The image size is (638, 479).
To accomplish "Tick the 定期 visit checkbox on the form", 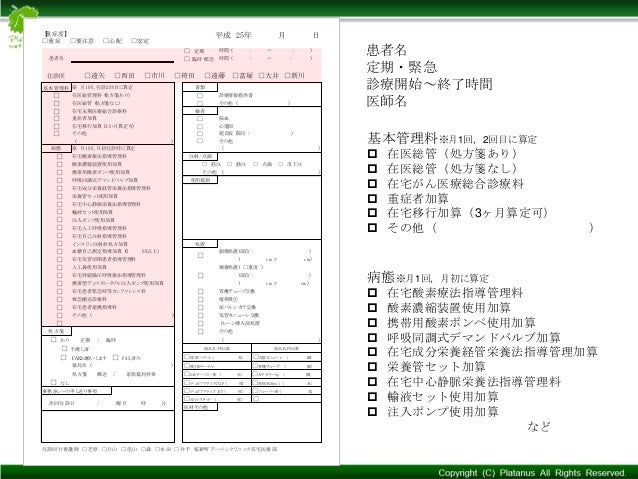I will point(187,51).
